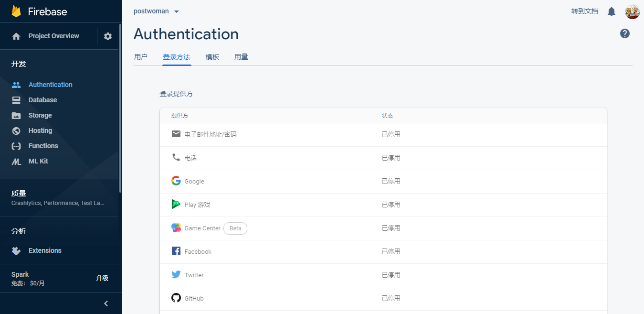The width and height of the screenshot is (644, 314).
Task: Click the Spark plan label
Action: (x=20, y=274)
